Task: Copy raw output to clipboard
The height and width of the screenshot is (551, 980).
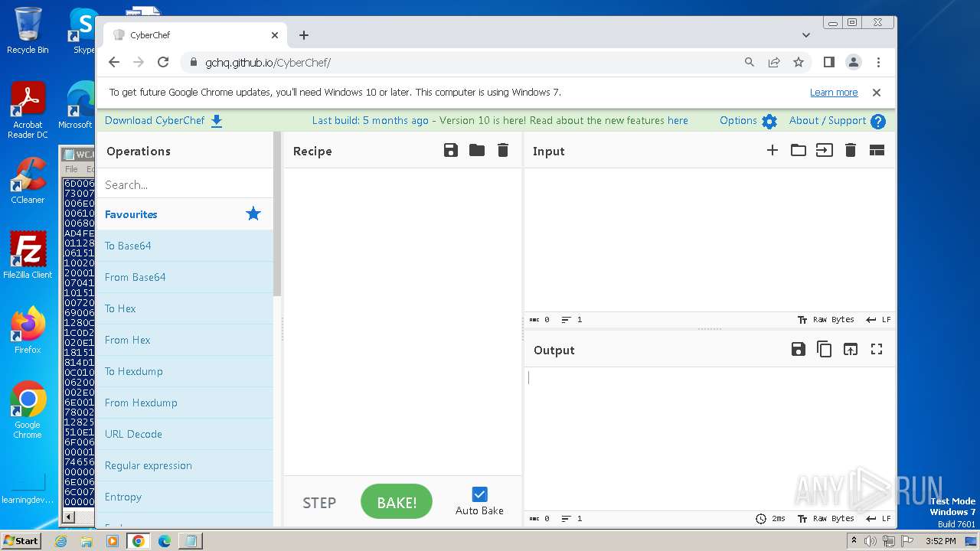Action: click(825, 350)
